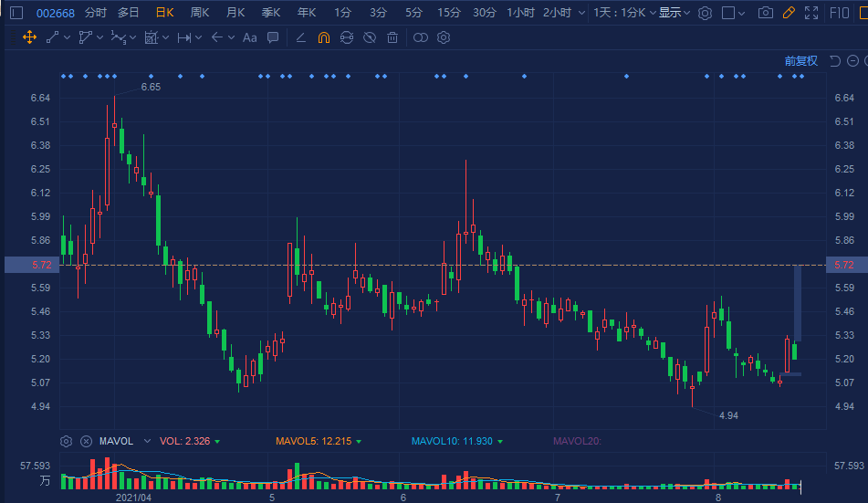Toggle the orange pencil drawing mode
This screenshot has height=503, width=868.
point(789,13)
